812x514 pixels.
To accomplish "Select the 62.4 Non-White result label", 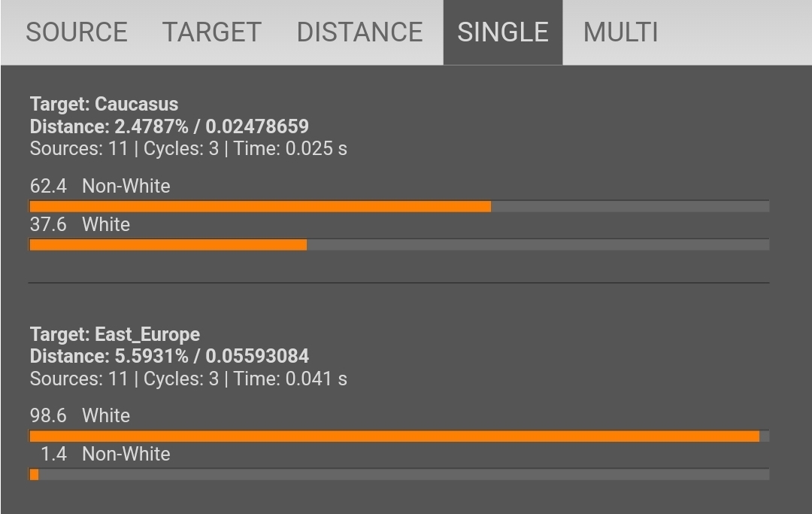I will pyautogui.click(x=100, y=186).
